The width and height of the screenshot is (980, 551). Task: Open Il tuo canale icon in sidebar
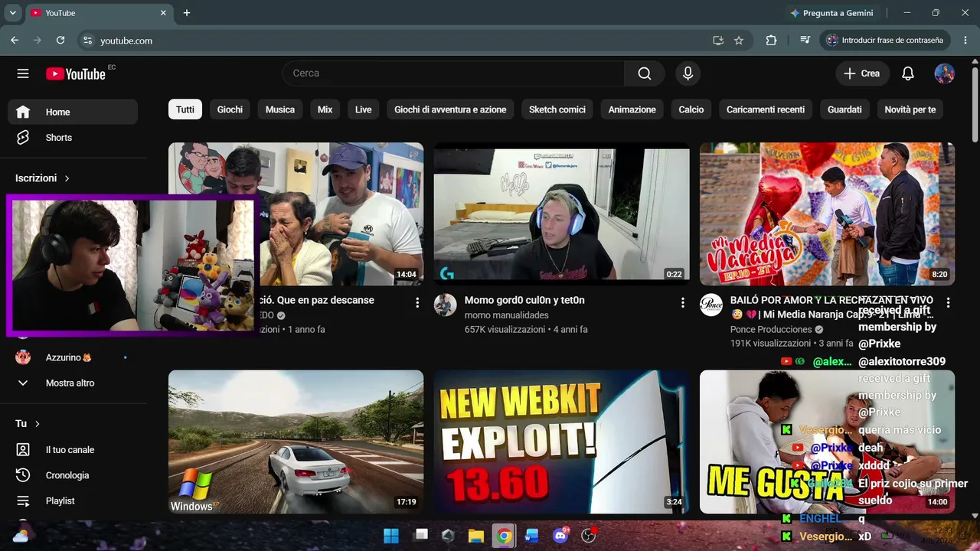click(x=23, y=450)
